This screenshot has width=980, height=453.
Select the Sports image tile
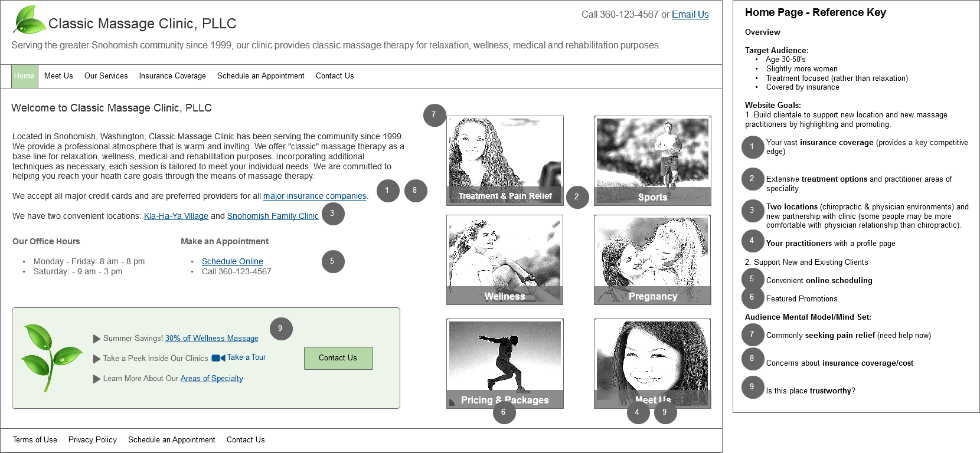(652, 160)
